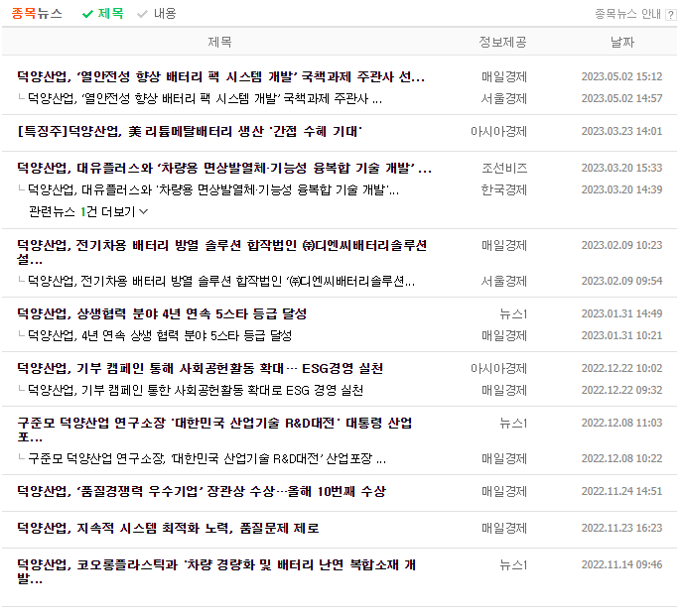Click the 날짜 column header
This screenshot has height=616, width=684.
(x=622, y=42)
